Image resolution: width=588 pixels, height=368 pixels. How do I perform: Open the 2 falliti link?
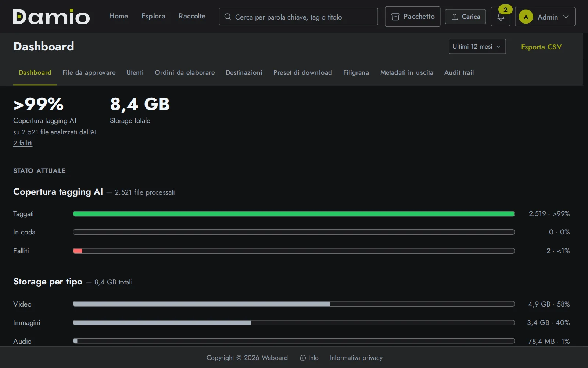pos(23,143)
